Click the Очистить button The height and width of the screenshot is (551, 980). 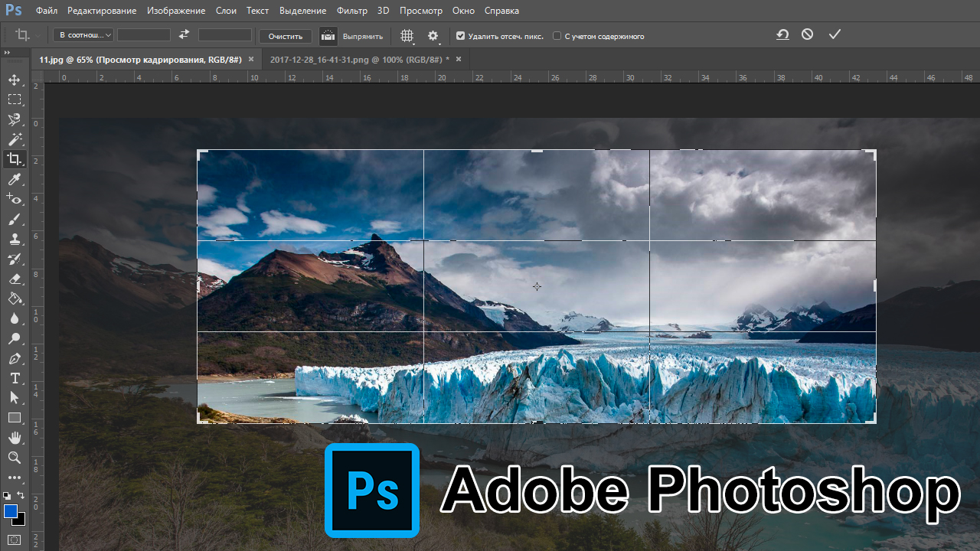pyautogui.click(x=286, y=36)
